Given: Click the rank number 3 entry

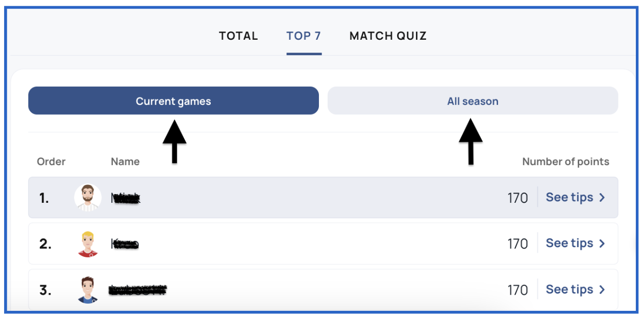Looking at the screenshot, I should pos(45,290).
